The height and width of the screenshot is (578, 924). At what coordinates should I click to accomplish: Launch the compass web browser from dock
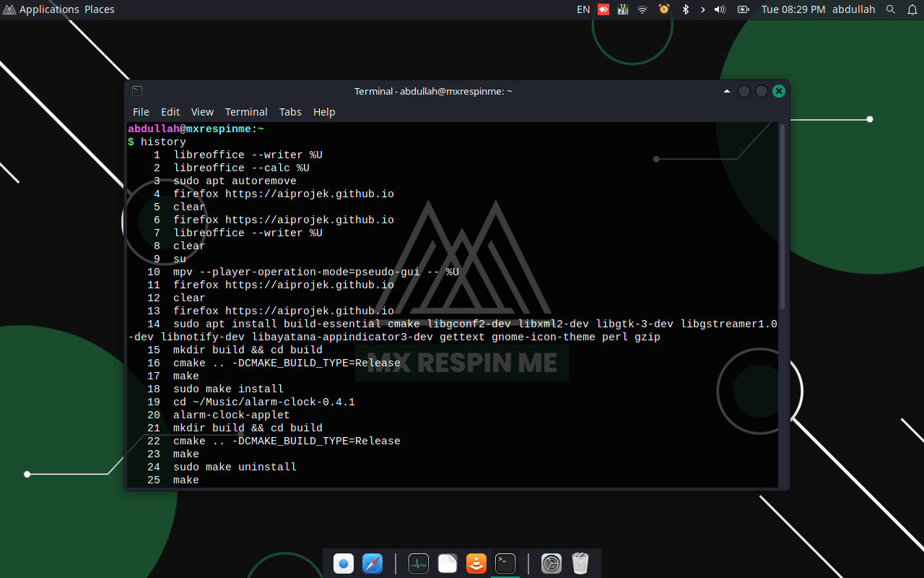click(x=372, y=564)
